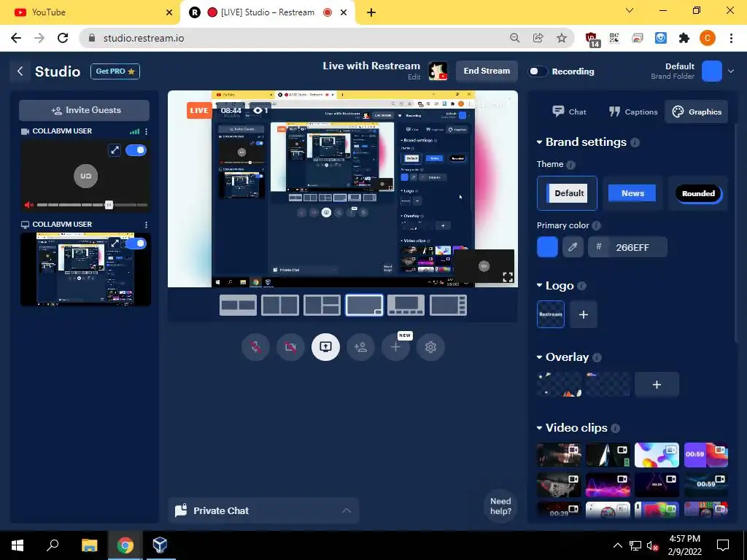
Task: Click the streaming channel avatar icon
Action: coord(438,71)
